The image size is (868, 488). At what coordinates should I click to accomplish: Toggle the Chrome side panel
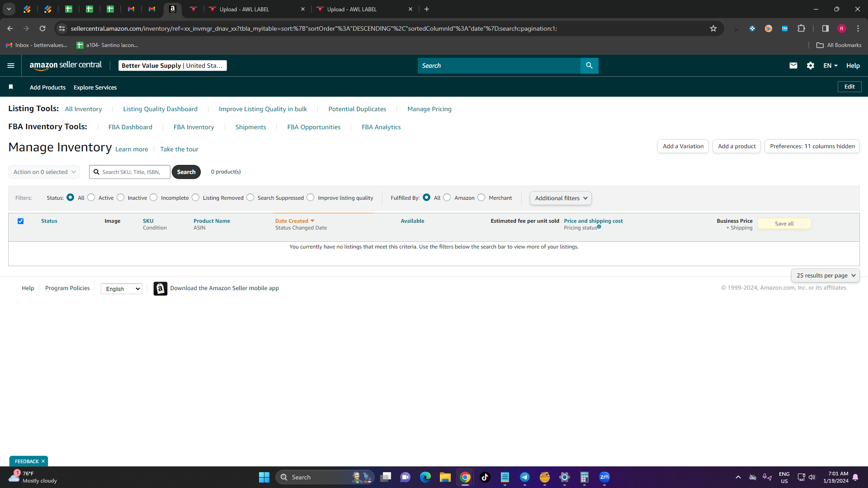pos(825,28)
